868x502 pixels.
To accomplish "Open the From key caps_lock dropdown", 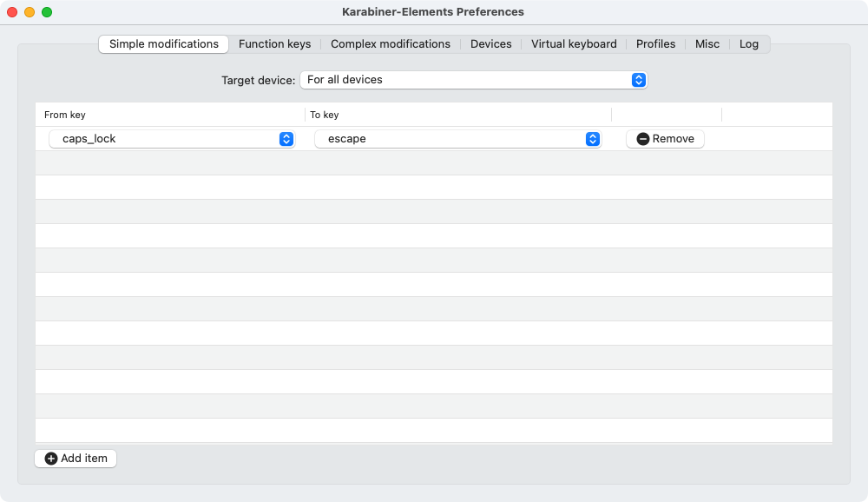I will pyautogui.click(x=171, y=139).
